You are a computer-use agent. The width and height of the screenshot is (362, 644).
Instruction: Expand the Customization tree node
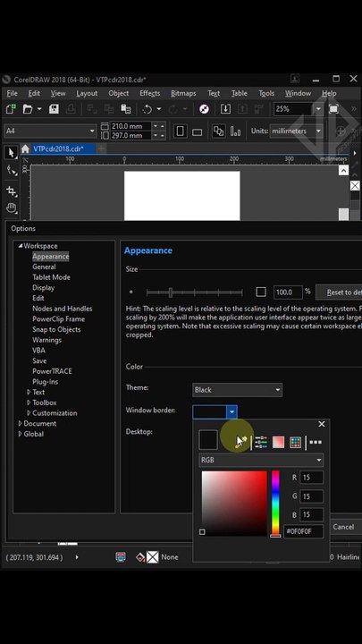pos(29,412)
